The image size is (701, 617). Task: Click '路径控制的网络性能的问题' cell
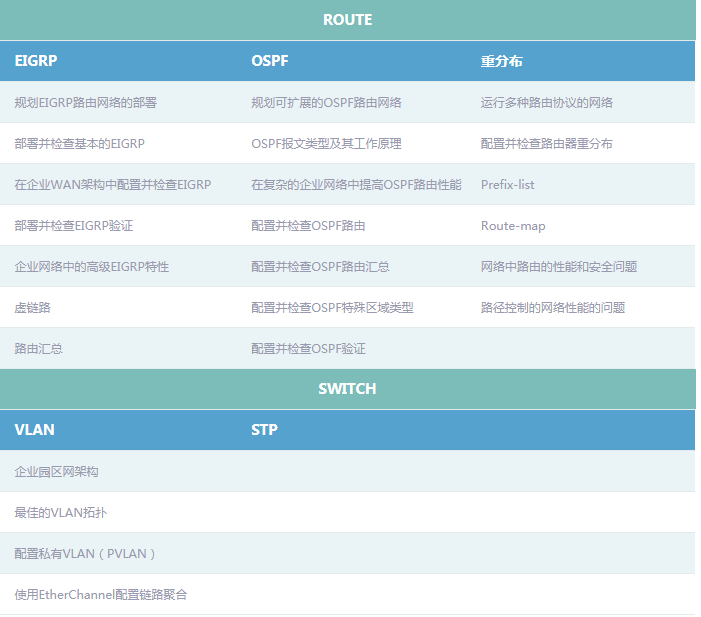click(553, 308)
